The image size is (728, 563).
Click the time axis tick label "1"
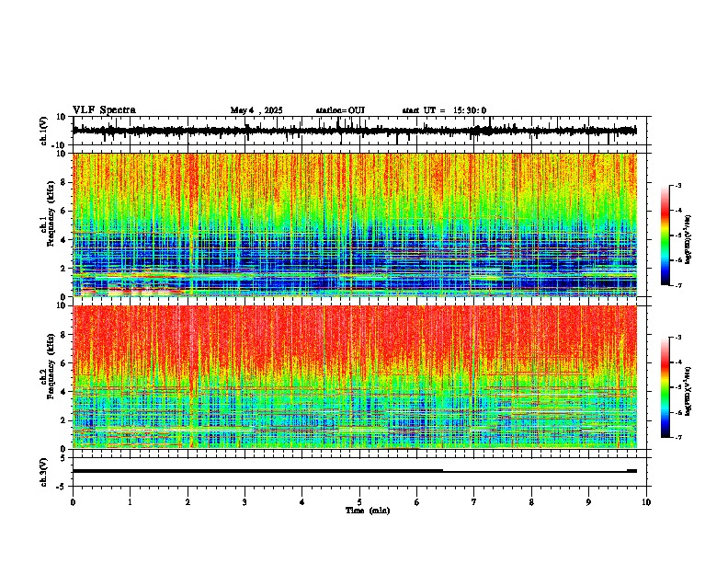click(130, 502)
